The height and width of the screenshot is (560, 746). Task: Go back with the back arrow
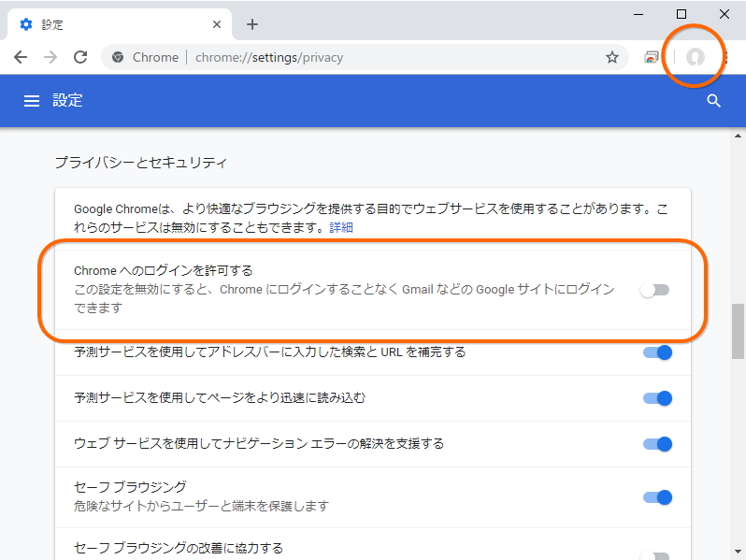tap(21, 57)
